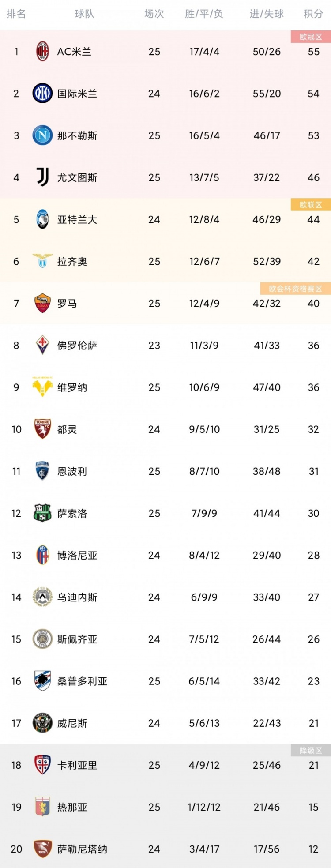This screenshot has height=868, width=331.
Task: Select the AS Roma shield icon
Action: pyautogui.click(x=42, y=303)
